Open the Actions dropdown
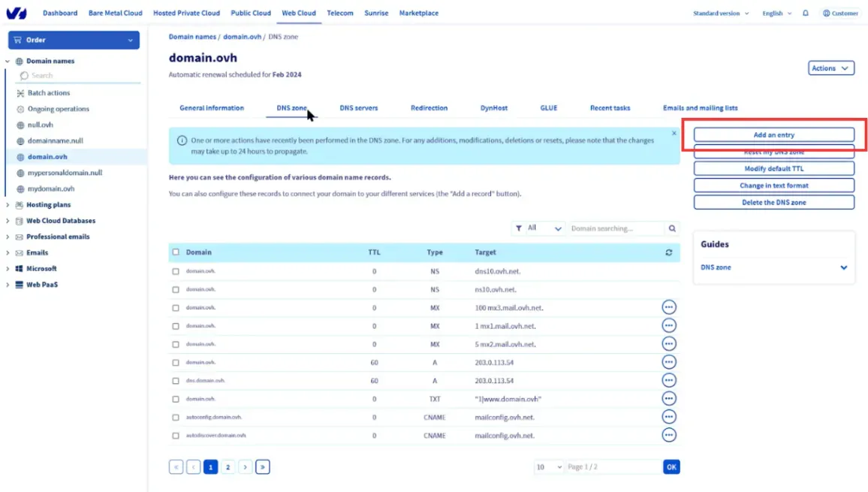The height and width of the screenshot is (492, 868). coord(831,68)
